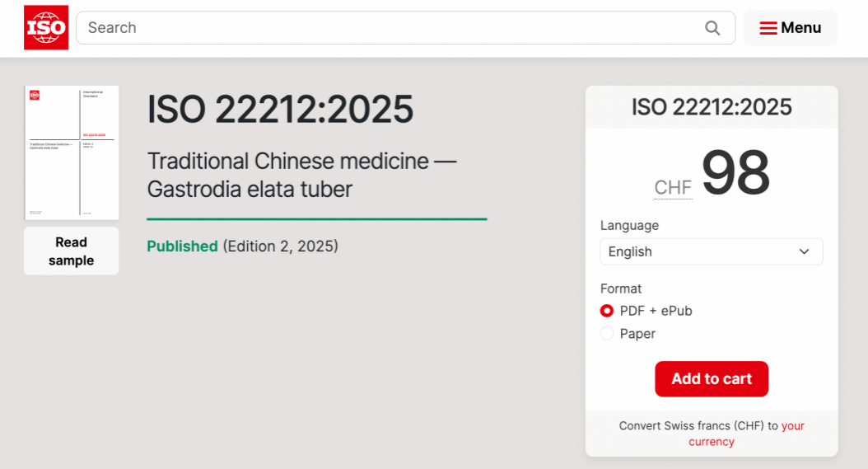Image resolution: width=868 pixels, height=469 pixels.
Task: Follow the "your currency" conversion link
Action: click(746, 434)
